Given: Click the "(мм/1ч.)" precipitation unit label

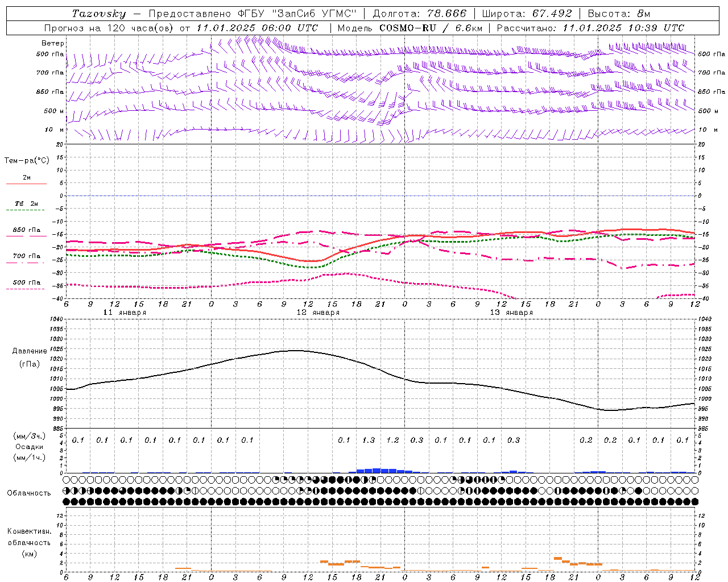Looking at the screenshot, I should point(29,458).
